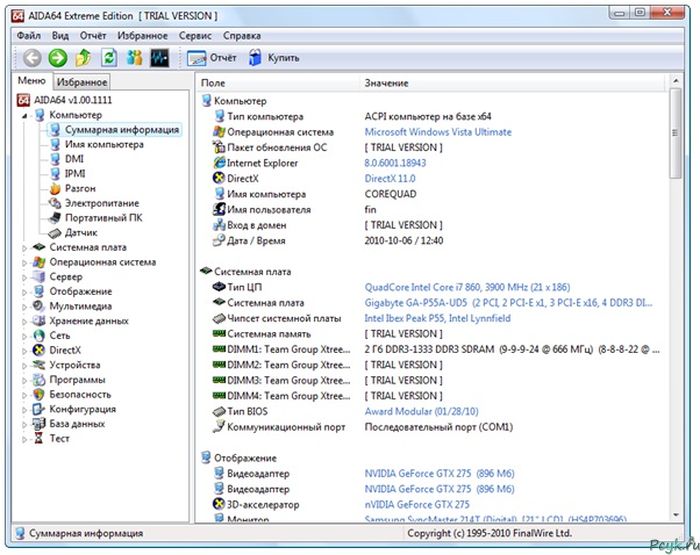This screenshot has height=555, width=700.
Task: Select Разгон flame item in the tree
Action: pos(80,188)
